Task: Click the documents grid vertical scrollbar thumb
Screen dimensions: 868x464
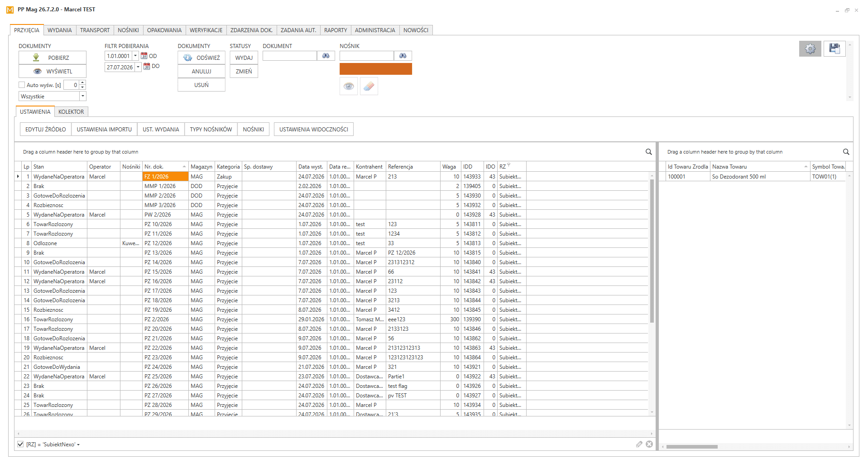Action: (x=652, y=251)
